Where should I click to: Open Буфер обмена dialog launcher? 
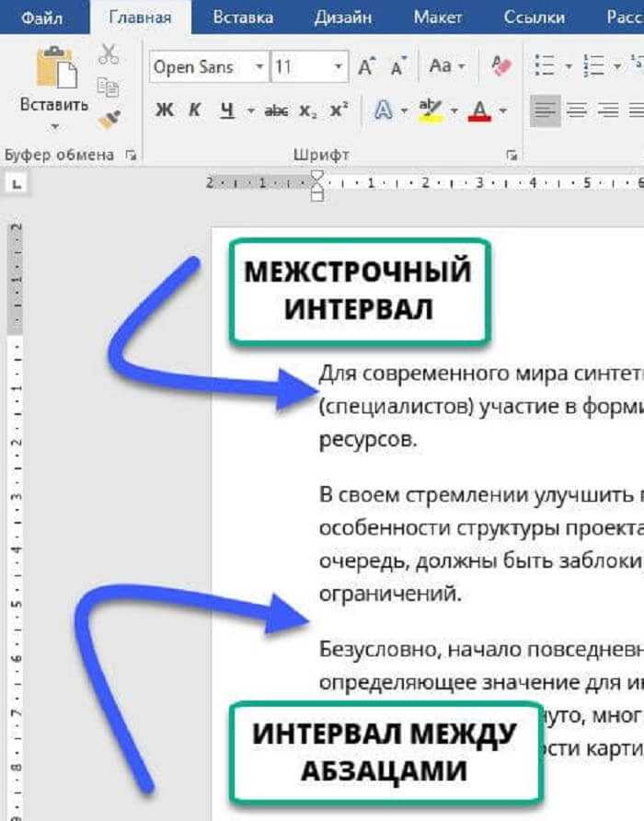click(131, 155)
